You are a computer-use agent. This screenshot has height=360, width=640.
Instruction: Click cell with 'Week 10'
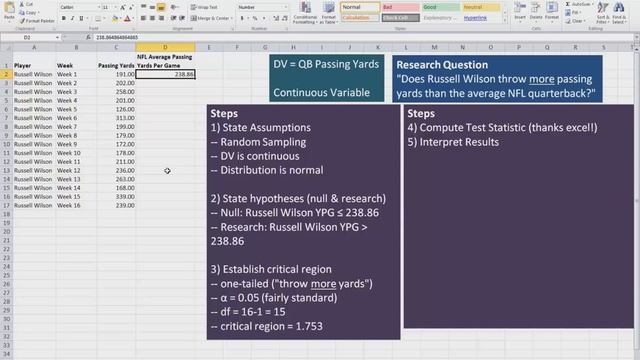tap(76, 153)
